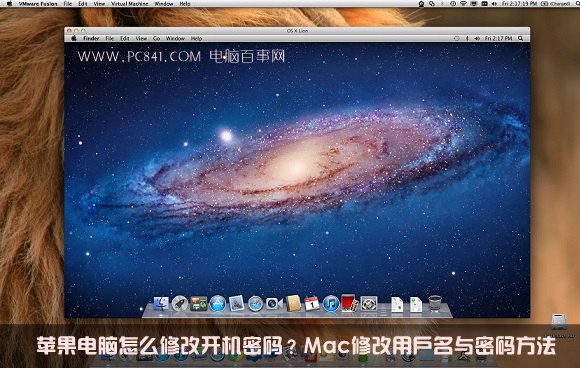Image resolution: width=580 pixels, height=368 pixels.
Task: Zoom the OS X Lion VM window
Action: click(83, 31)
